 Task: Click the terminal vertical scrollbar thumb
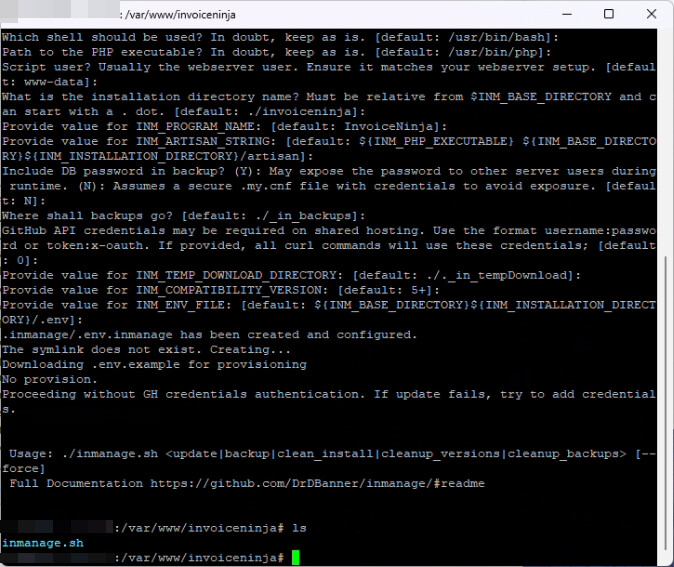(665, 404)
